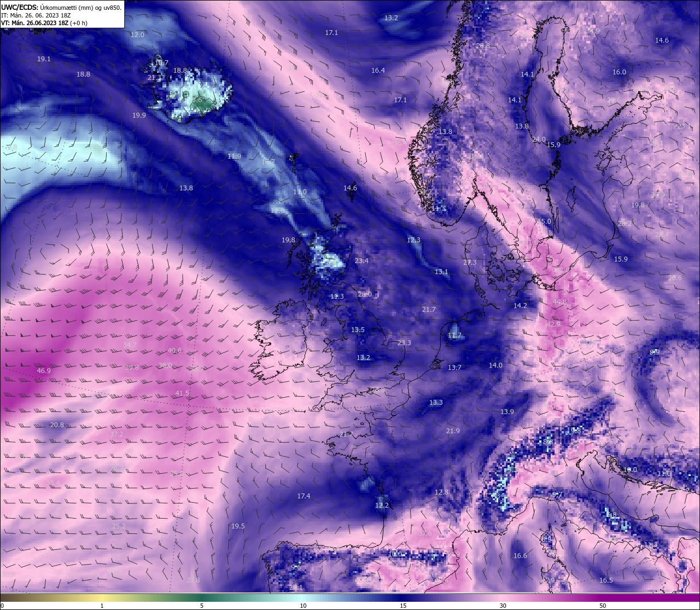Click the 44.8 value label

559,302
